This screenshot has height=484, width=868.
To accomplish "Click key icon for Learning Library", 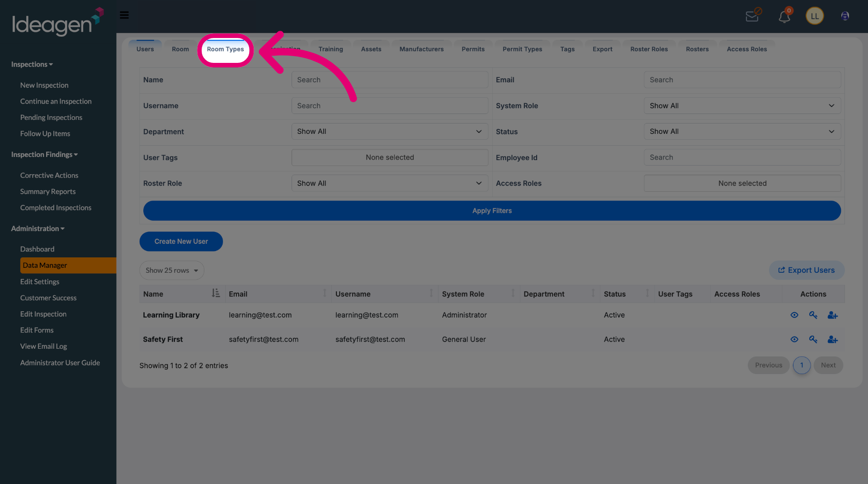I will [813, 315].
